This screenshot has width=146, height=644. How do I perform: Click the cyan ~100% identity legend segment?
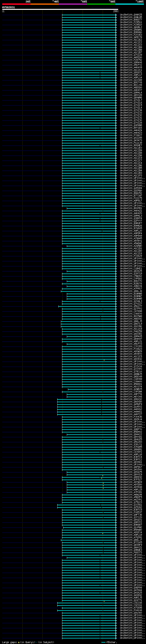click(130, 4)
